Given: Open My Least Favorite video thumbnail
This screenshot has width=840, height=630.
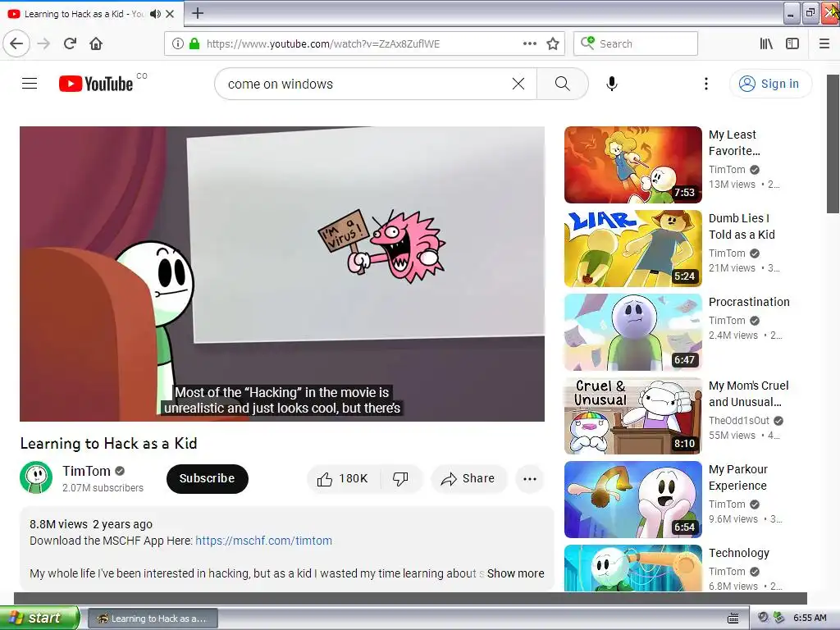Looking at the screenshot, I should [x=632, y=165].
